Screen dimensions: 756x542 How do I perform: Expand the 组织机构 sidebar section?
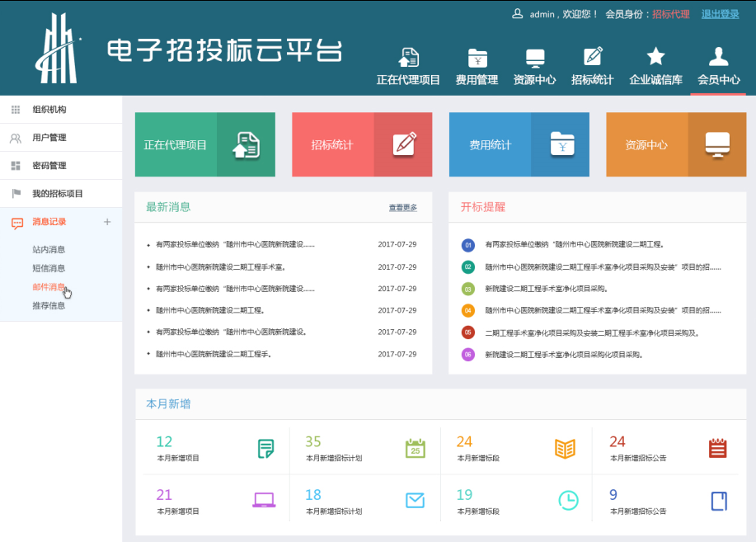(49, 110)
